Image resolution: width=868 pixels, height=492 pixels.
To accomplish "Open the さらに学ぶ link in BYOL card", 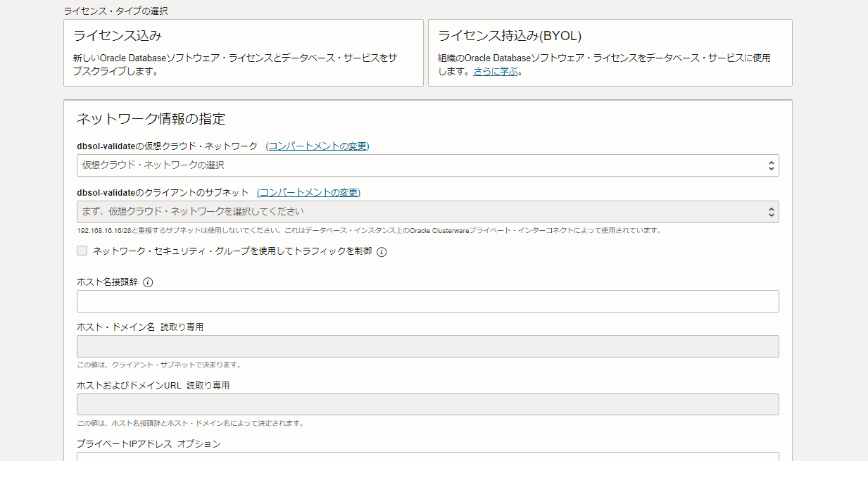I will click(x=495, y=72).
